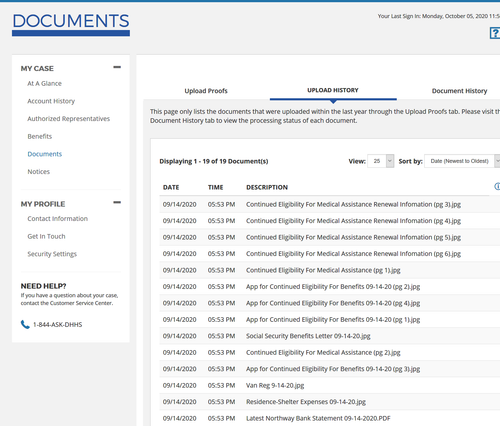Image resolution: width=500 pixels, height=426 pixels.
Task: Open Continued Eligibility For Medical Assistance (pg 1).jpg
Action: tap(323, 270)
